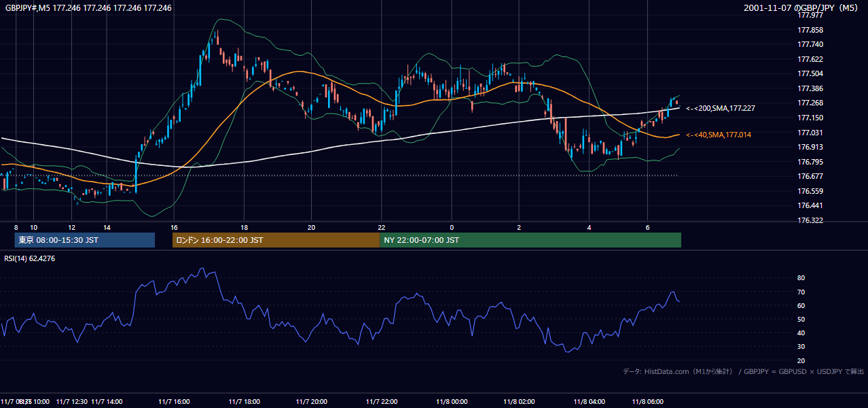Click the bottom time label 11/8 00:00
Screen dimensions: 868x408
coord(452,402)
